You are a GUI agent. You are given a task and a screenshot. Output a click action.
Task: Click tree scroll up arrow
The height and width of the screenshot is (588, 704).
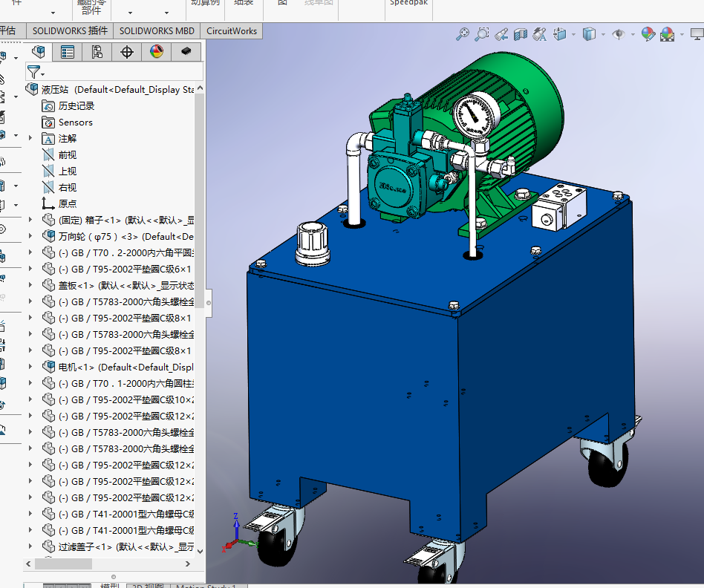[x=201, y=88]
